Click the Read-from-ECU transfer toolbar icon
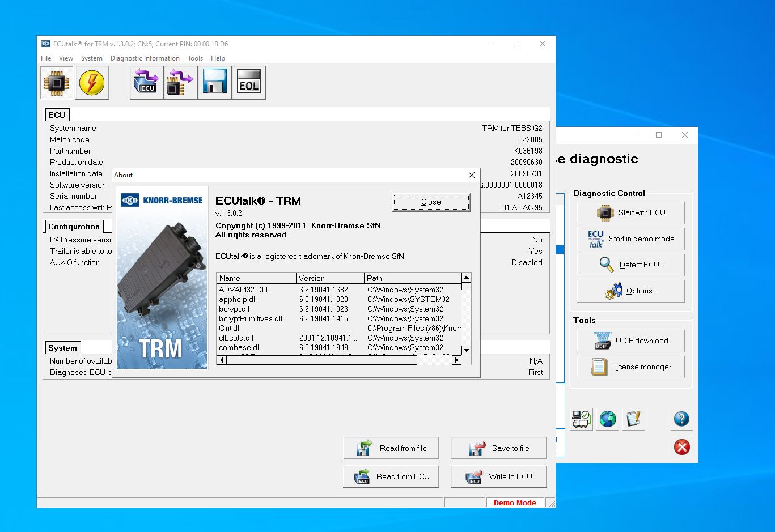 coord(146,82)
